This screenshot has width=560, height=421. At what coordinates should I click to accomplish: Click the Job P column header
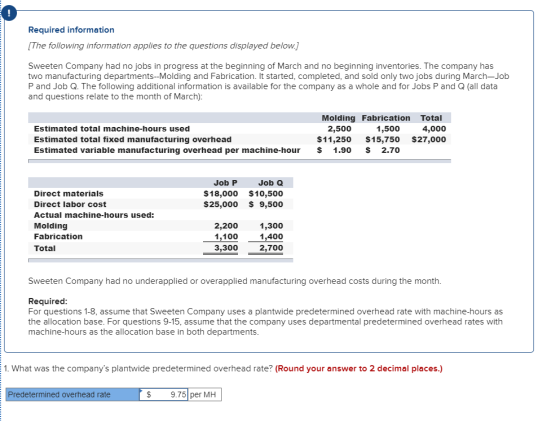(225, 183)
